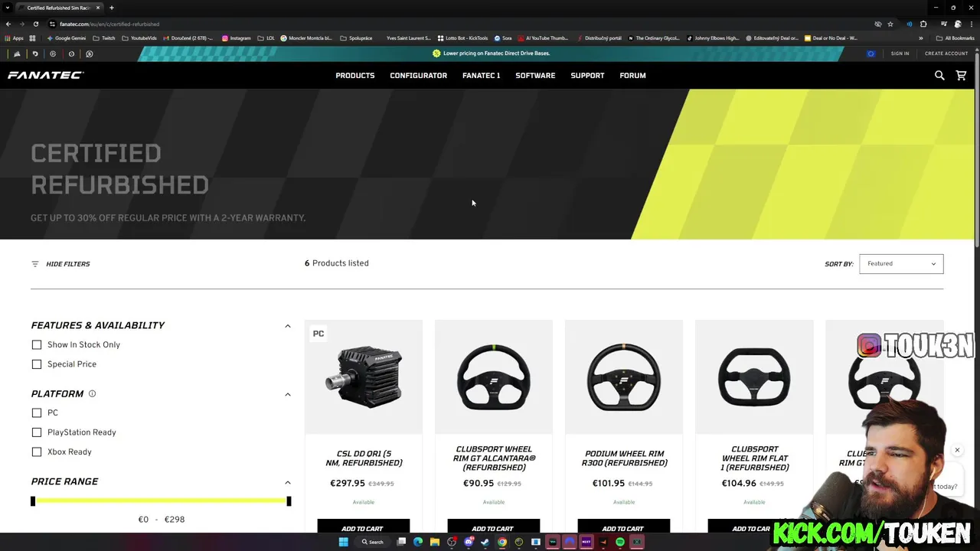This screenshot has width=980, height=551.
Task: Open the tab search dropdown arrow
Action: click(x=8, y=8)
